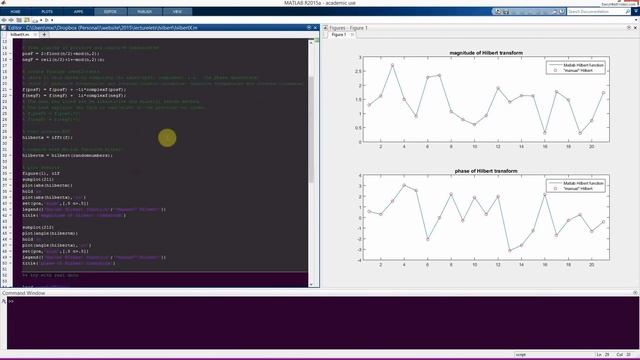
Task: Click the help question mark icon
Action: pos(562,11)
